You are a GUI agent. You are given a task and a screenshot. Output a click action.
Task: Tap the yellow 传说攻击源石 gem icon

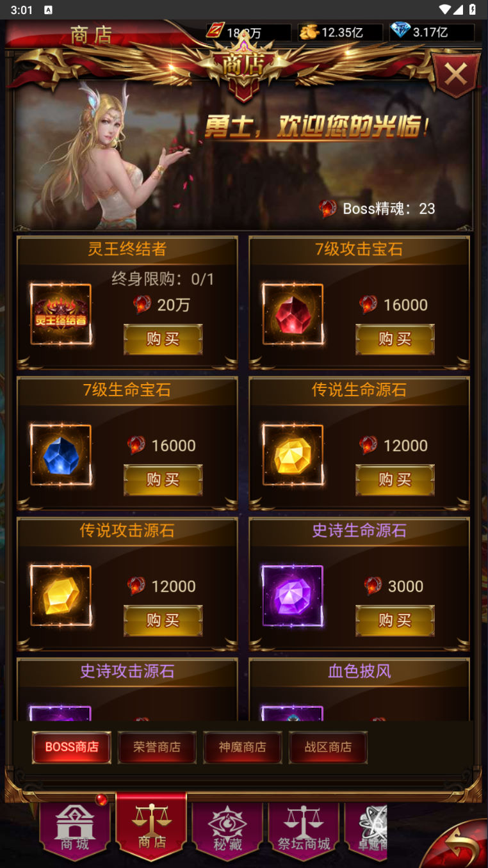click(61, 596)
